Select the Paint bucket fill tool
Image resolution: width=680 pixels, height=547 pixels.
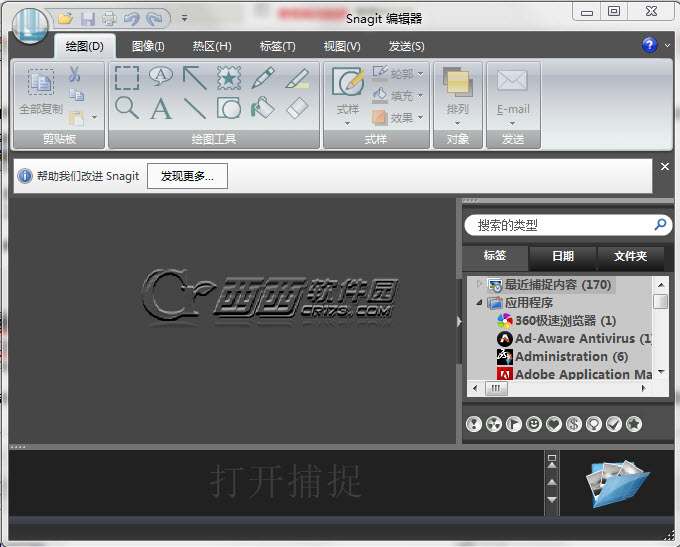263,108
